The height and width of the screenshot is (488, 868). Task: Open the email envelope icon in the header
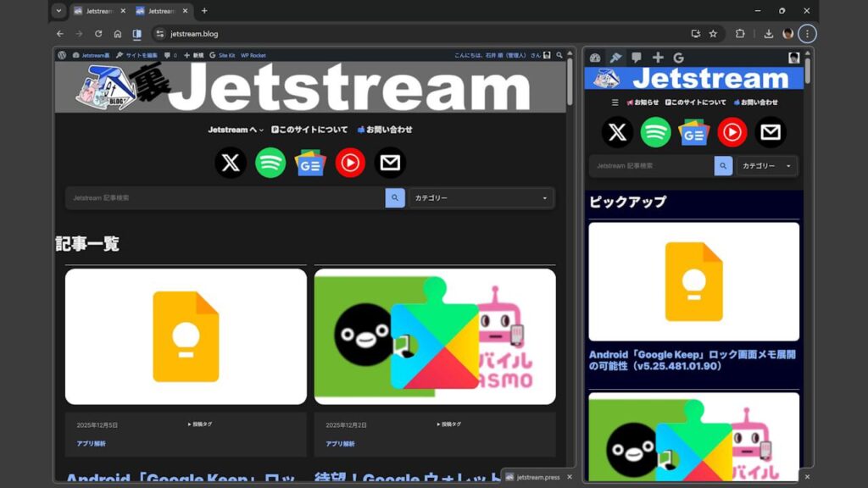pos(389,163)
